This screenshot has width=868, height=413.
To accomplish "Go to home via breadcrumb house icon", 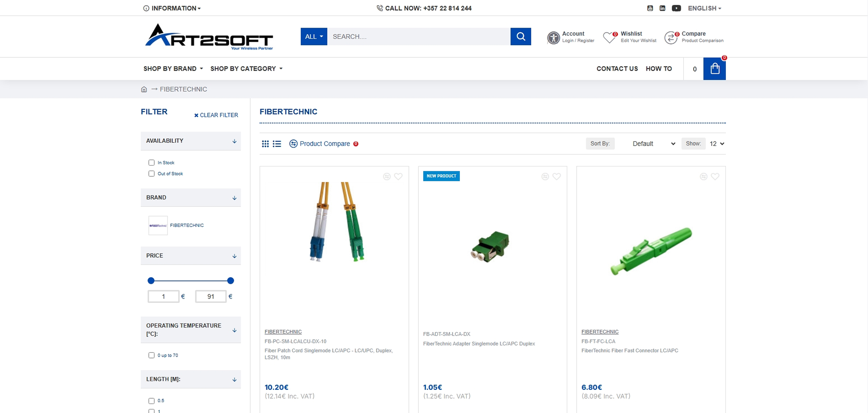I will tap(144, 89).
